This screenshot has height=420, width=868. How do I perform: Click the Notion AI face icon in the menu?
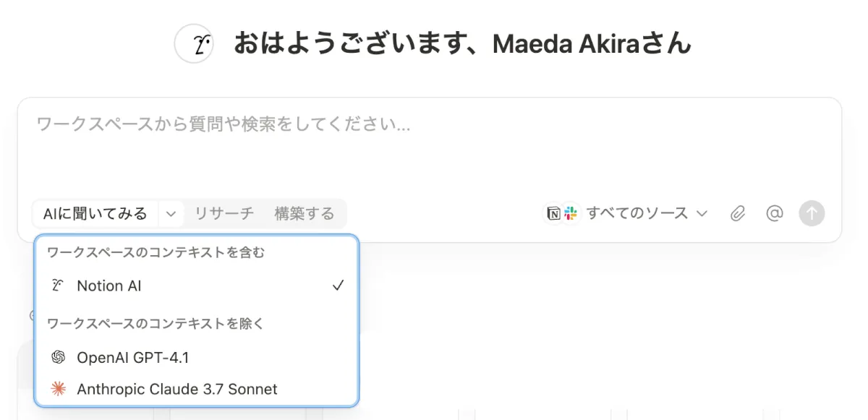(x=59, y=286)
